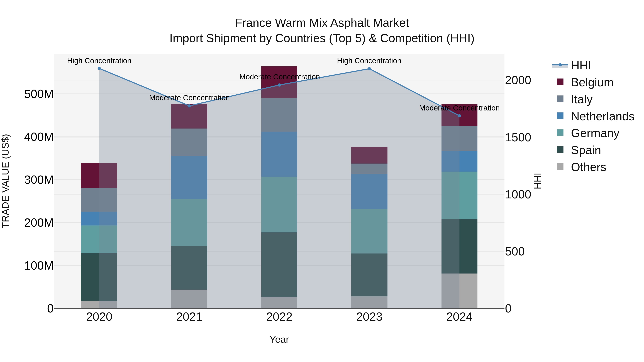Click the Year axis title

coord(279,339)
